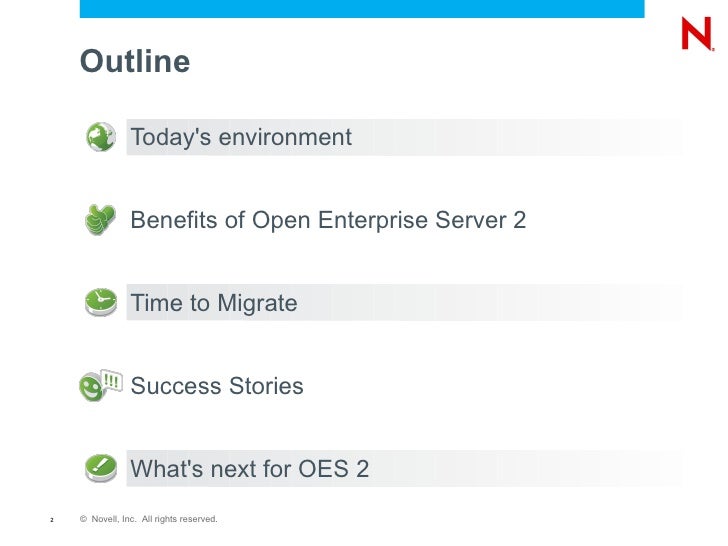Click the slide number 2 in footer
The width and height of the screenshot is (728, 546).
click(51, 520)
